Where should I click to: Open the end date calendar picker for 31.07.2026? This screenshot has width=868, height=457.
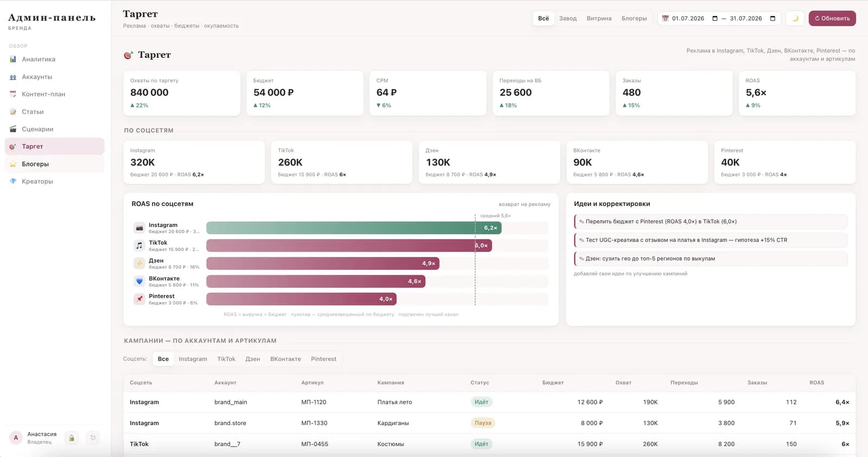coord(773,18)
